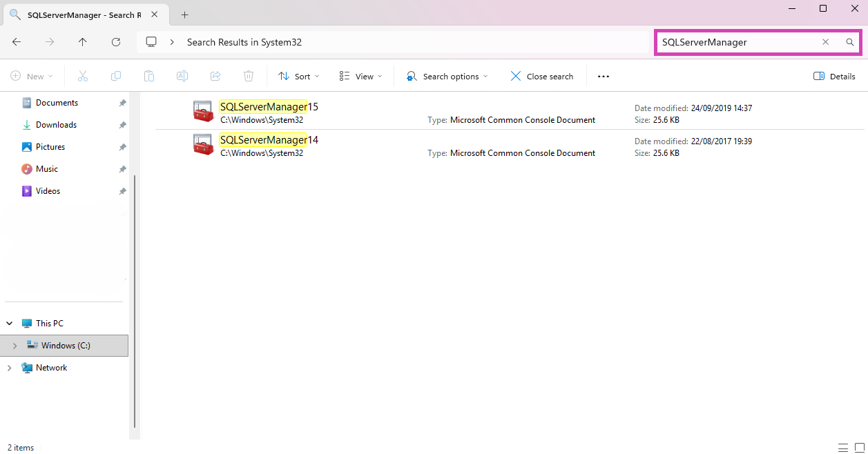This screenshot has width=868, height=454.
Task: Unpin Documents using its pin icon
Action: (x=122, y=103)
